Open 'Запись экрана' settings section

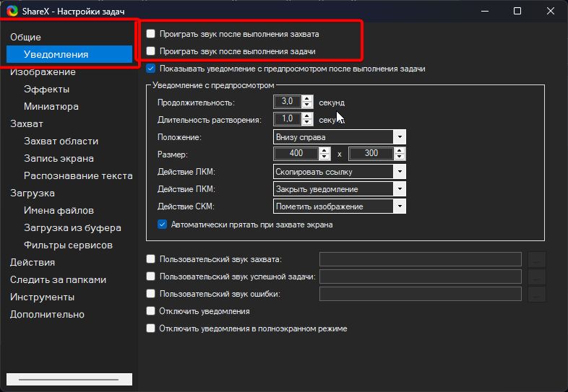pyautogui.click(x=59, y=159)
